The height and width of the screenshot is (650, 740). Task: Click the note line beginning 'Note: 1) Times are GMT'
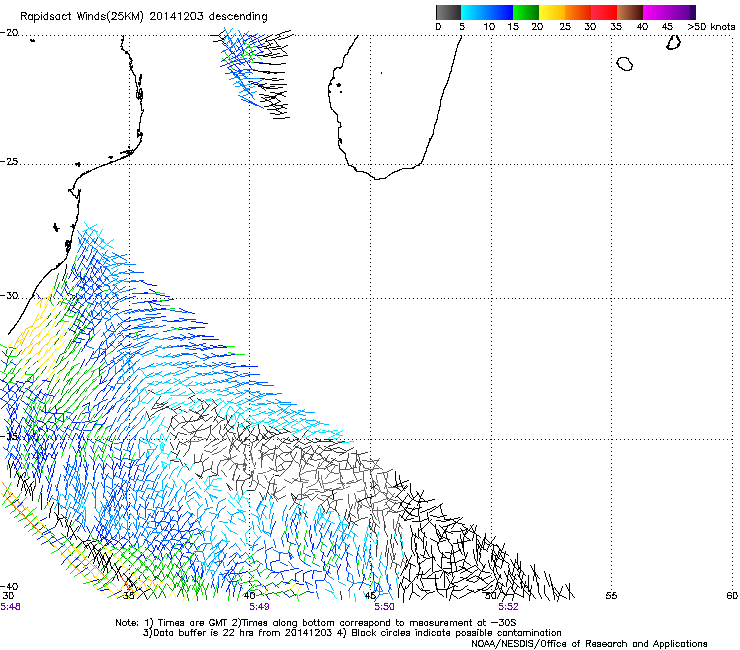click(316, 623)
